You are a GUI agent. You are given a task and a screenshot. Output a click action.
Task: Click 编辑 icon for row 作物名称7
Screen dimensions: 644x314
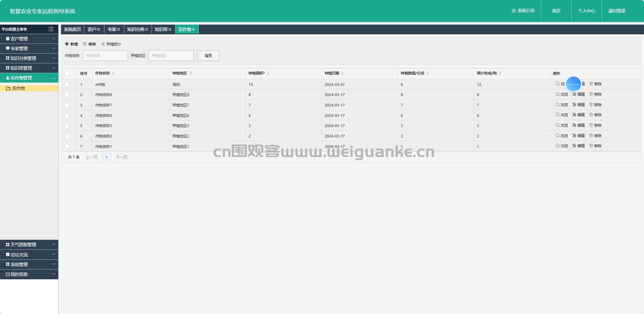(x=579, y=105)
